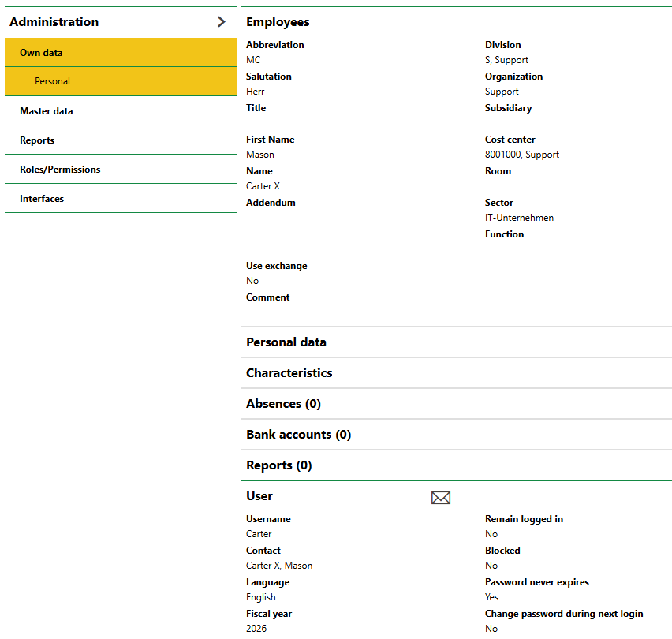Click the Function field label
This screenshot has width=672, height=639.
point(504,234)
